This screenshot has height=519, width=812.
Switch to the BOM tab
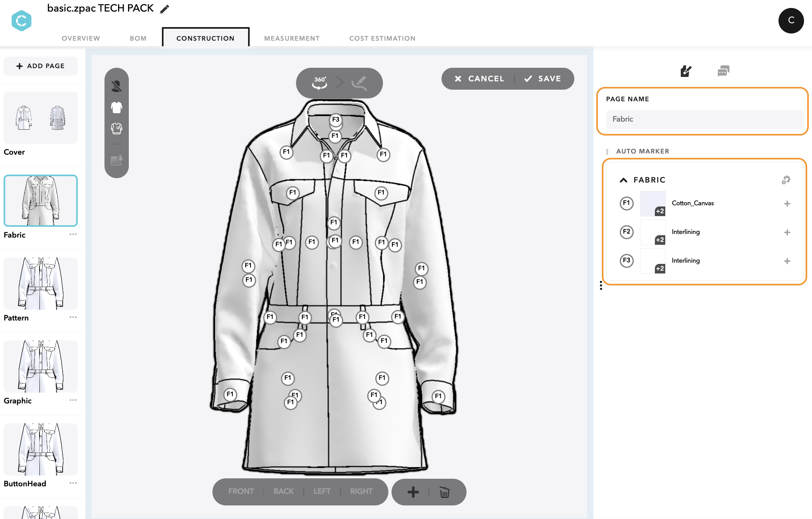[x=138, y=38]
